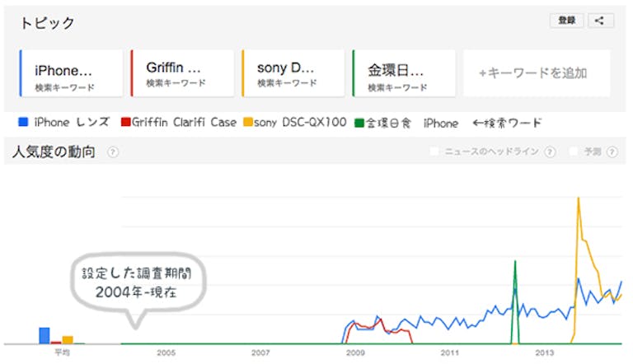Click the green 金環日食 legend swatch

pos(359,123)
